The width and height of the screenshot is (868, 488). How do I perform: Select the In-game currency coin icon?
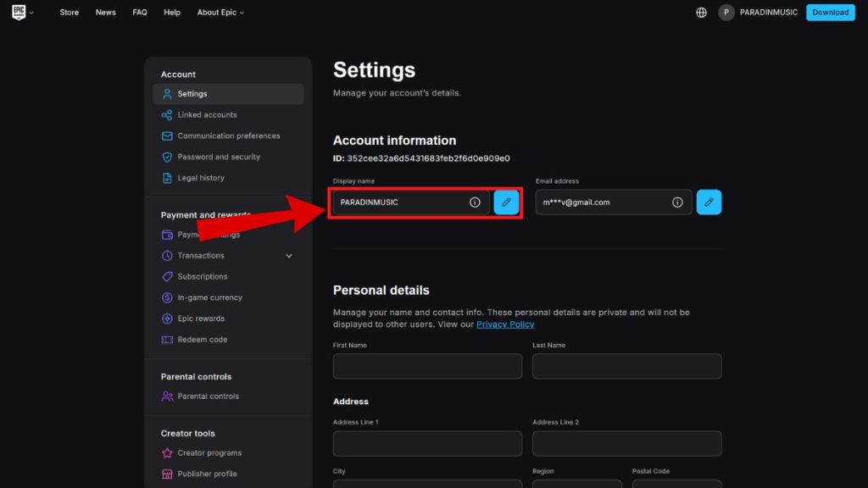pos(166,297)
